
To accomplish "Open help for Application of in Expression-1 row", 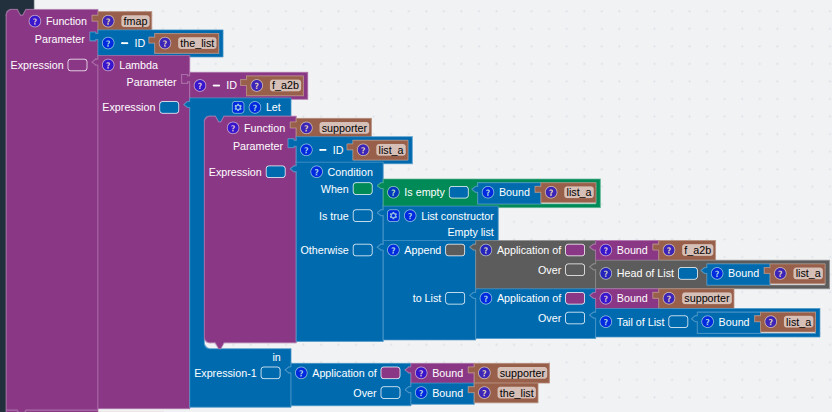I will (301, 373).
